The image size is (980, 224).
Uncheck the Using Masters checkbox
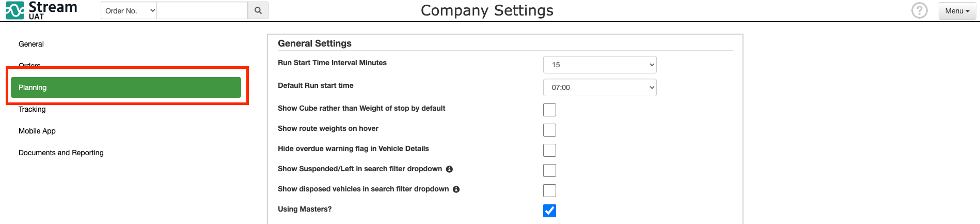tap(549, 211)
